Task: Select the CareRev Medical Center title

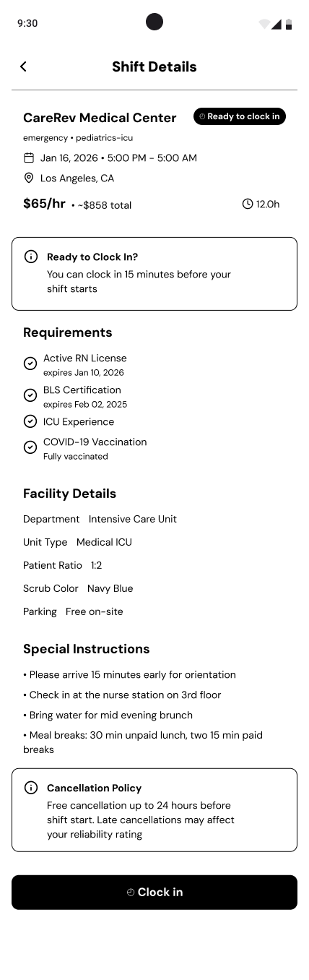Action: [x=100, y=118]
